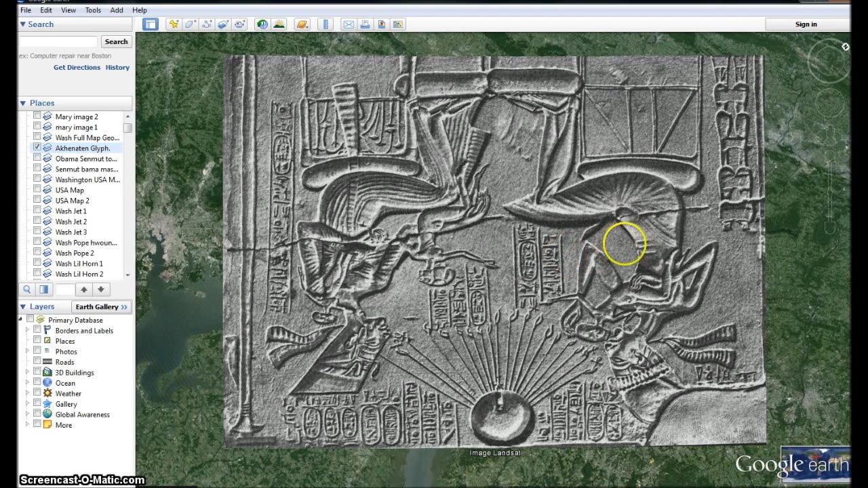Click the Global Awareness layer icon
Screen dimensions: 868x488
tap(47, 414)
